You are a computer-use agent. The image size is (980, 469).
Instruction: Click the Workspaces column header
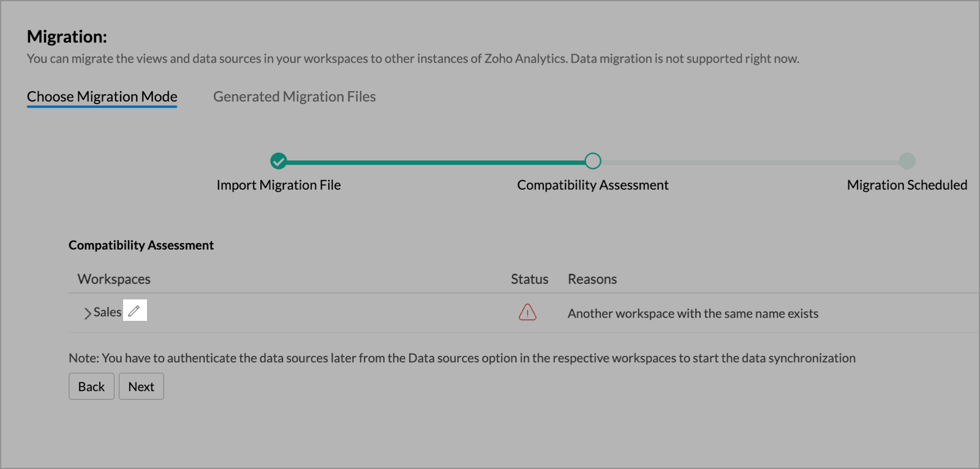click(x=114, y=279)
